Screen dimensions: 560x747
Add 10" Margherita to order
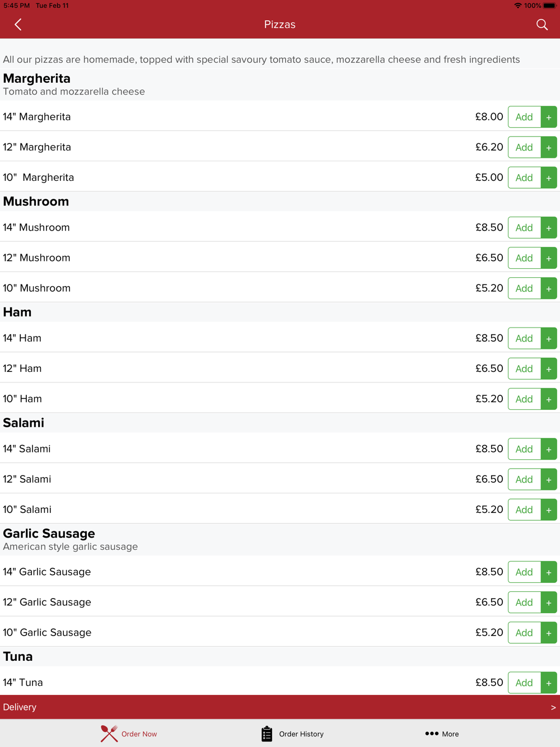click(524, 178)
